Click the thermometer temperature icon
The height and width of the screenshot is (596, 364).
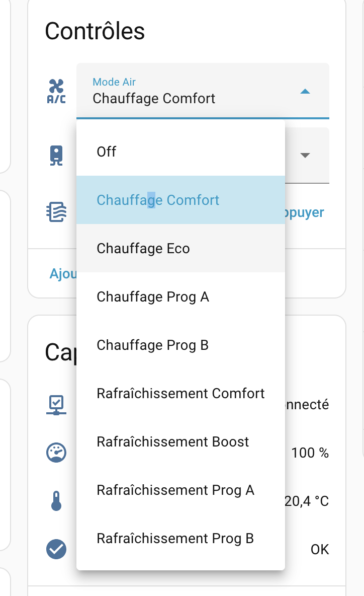(x=56, y=501)
